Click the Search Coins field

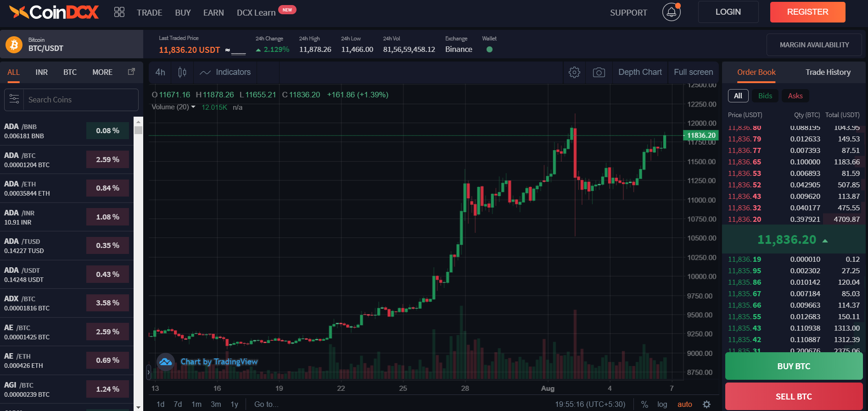tap(80, 100)
